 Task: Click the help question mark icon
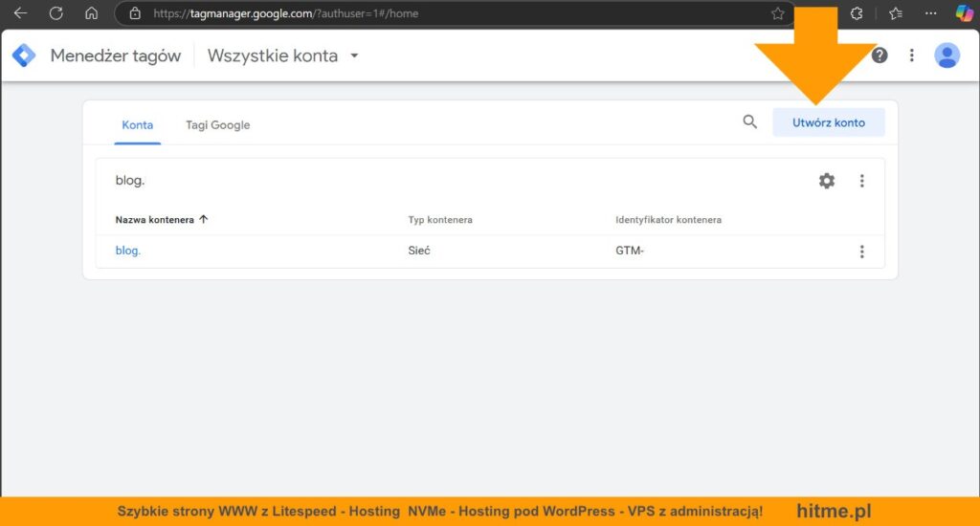(880, 55)
